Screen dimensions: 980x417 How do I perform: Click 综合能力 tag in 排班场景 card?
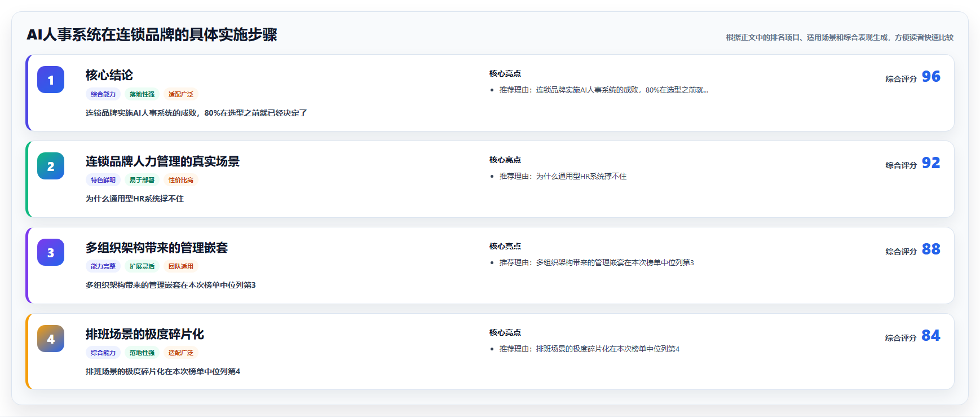pyautogui.click(x=103, y=353)
